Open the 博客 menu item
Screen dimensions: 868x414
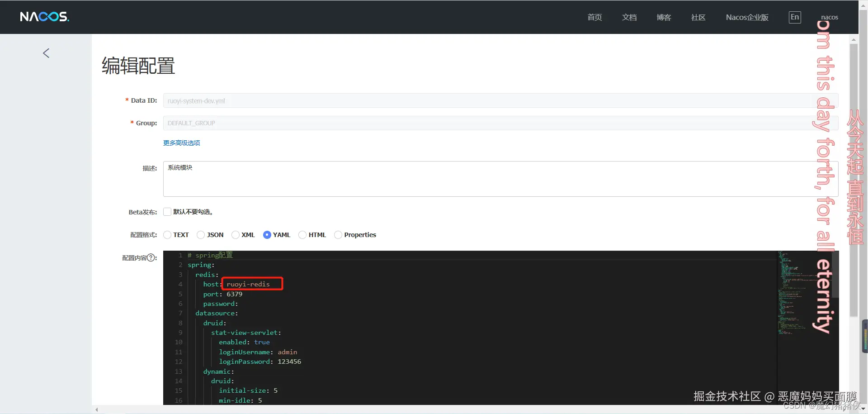pos(664,17)
